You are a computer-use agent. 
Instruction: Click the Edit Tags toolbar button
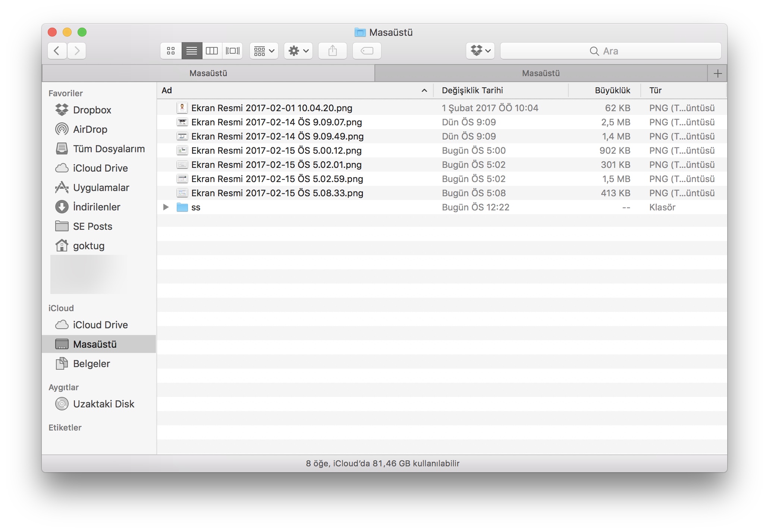(x=367, y=51)
